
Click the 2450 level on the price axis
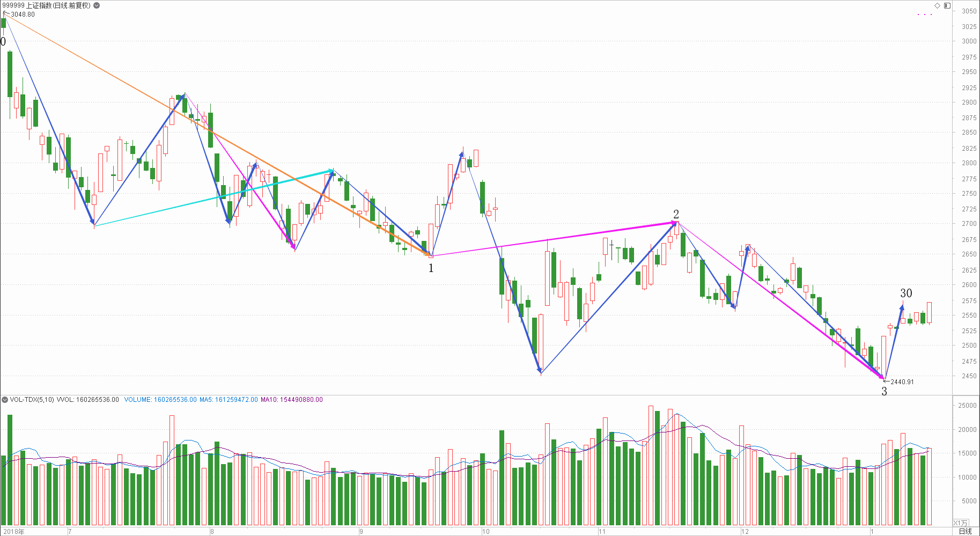(969, 376)
